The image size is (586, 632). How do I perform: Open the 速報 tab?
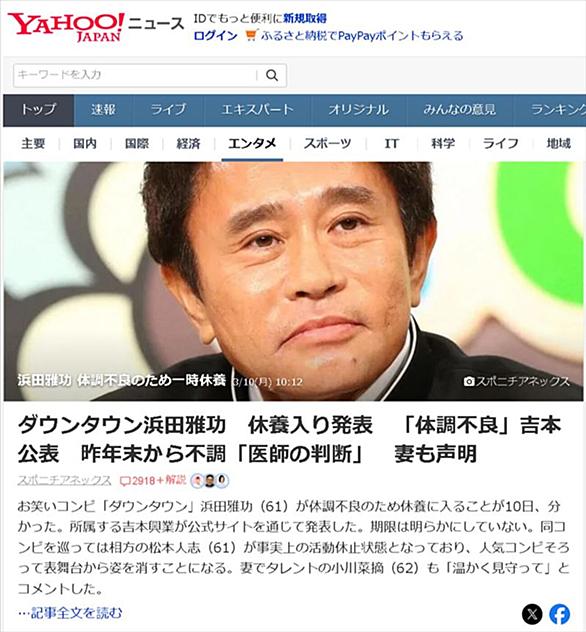point(103,110)
